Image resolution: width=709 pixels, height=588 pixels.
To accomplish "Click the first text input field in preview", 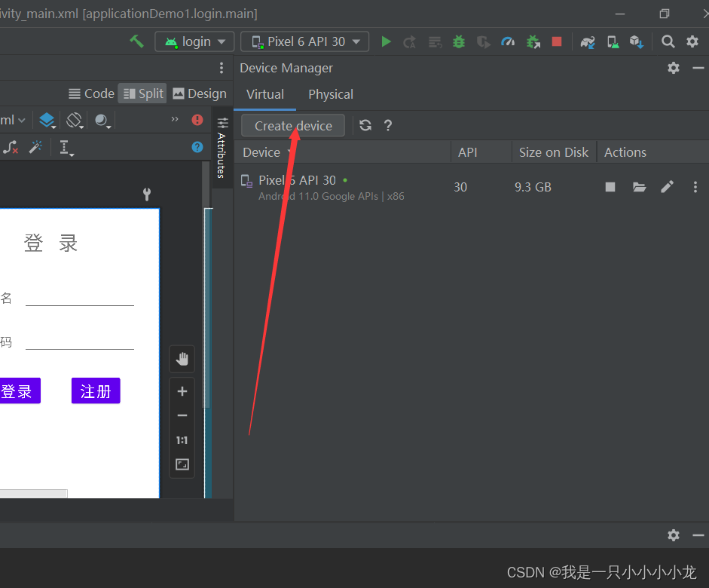I will pos(80,298).
